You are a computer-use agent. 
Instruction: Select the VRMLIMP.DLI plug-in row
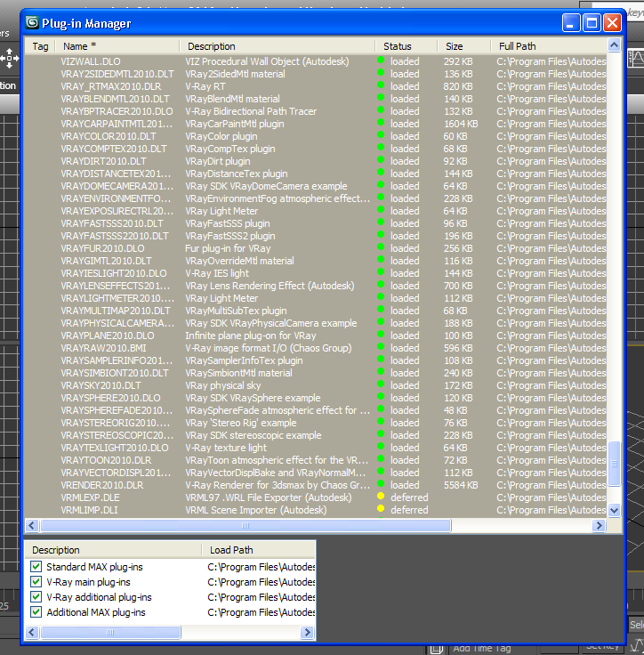point(315,510)
